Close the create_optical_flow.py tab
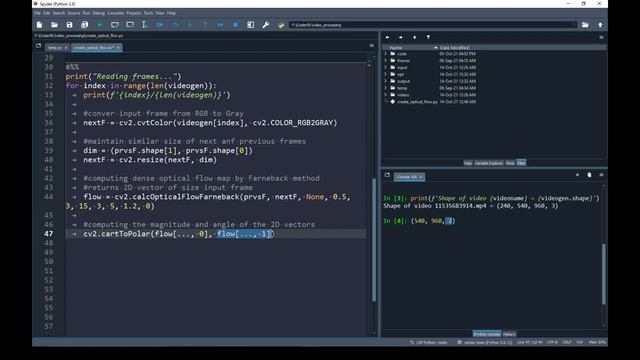The height and width of the screenshot is (360, 640). (x=118, y=48)
